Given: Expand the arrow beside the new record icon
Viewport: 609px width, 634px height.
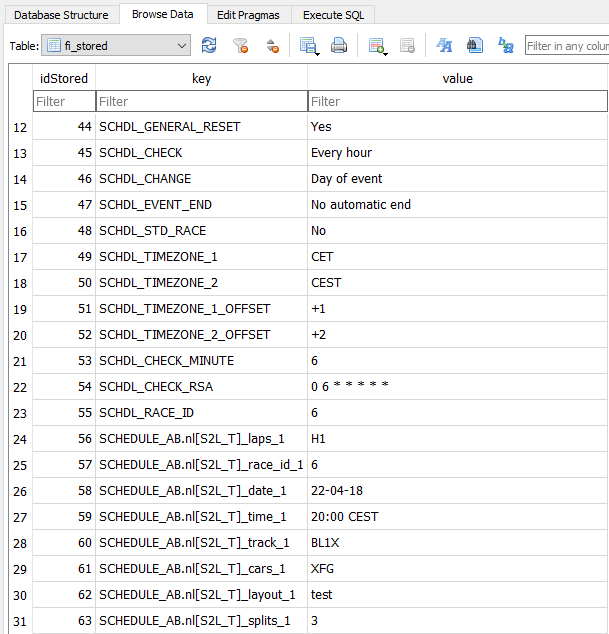Looking at the screenshot, I should point(385,53).
